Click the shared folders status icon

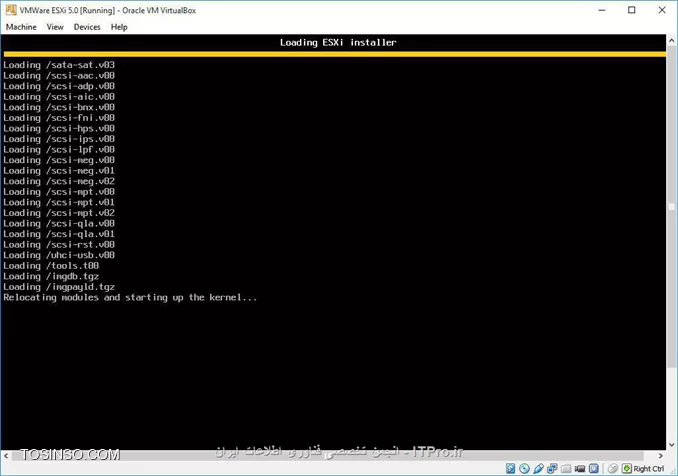point(566,469)
